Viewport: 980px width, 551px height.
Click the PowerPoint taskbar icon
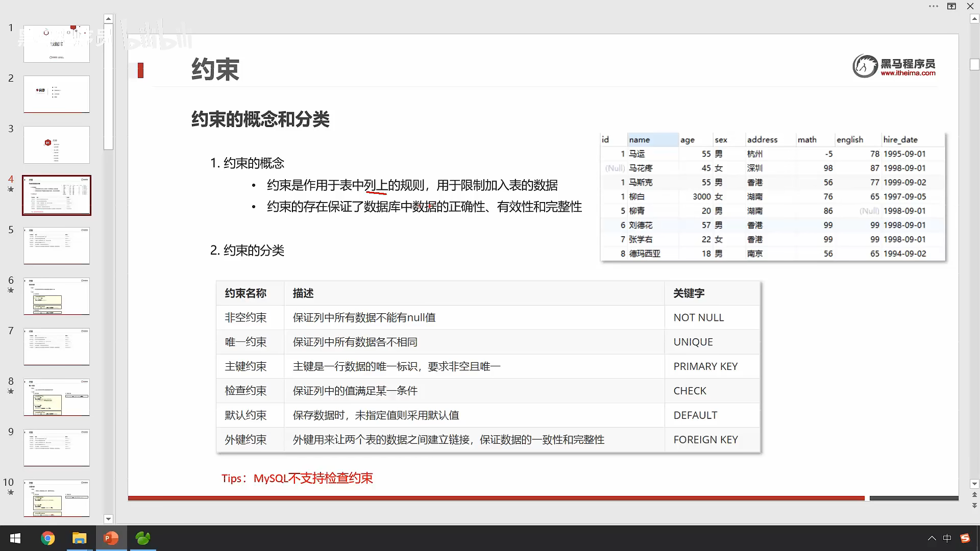111,538
